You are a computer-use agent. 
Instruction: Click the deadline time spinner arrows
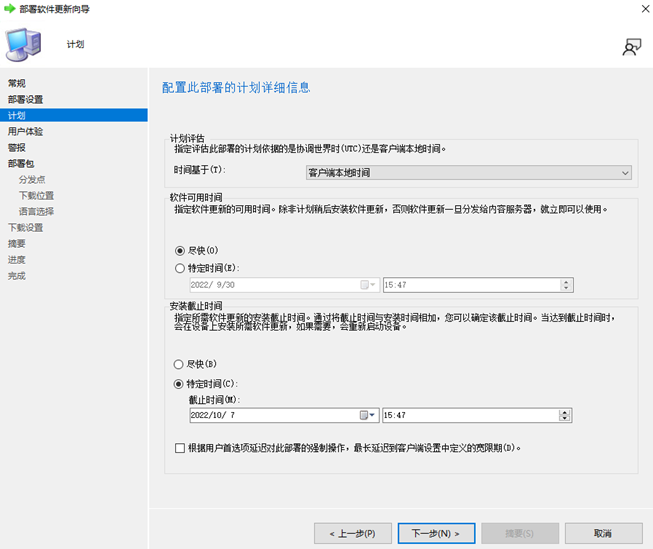[565, 415]
